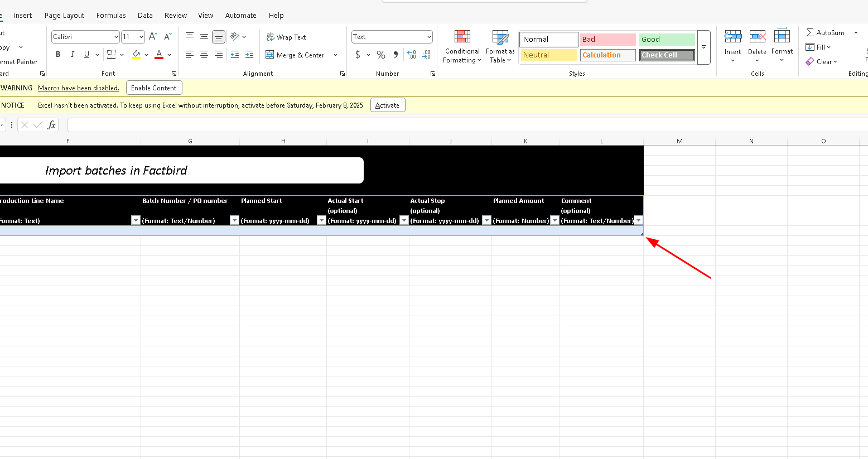The height and width of the screenshot is (459, 868).
Task: Apply the Neutral cell style
Action: click(x=549, y=55)
